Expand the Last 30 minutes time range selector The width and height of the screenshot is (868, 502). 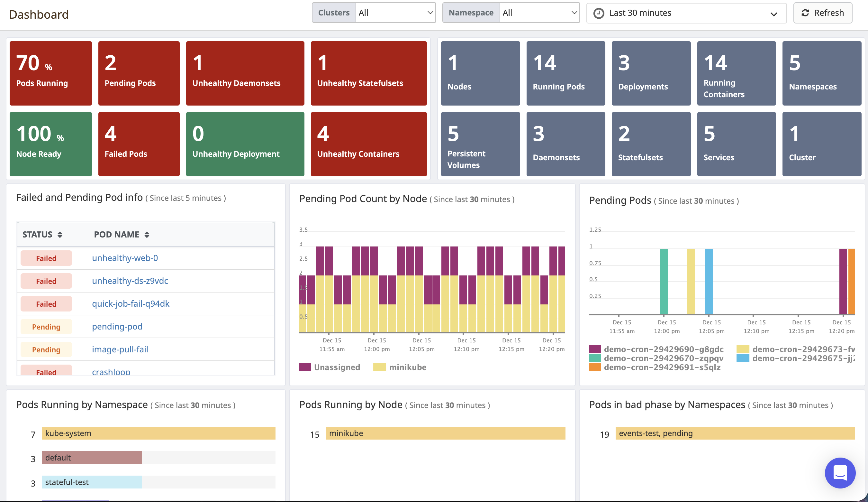686,13
